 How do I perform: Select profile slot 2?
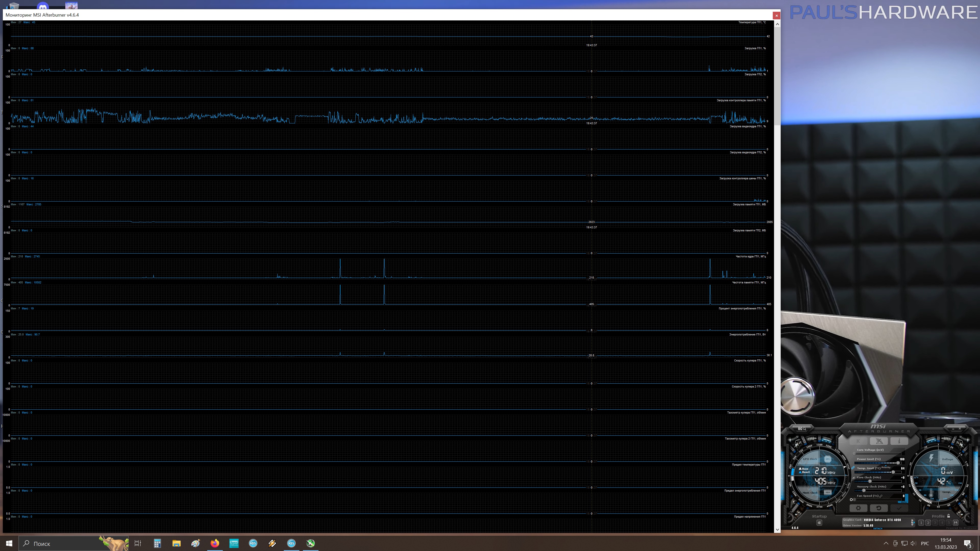click(x=928, y=523)
